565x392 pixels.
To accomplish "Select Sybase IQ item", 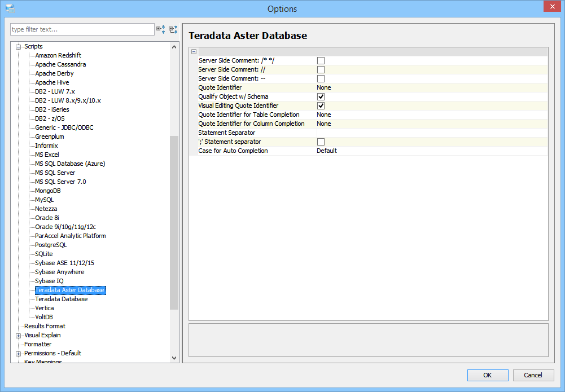I will tap(49, 281).
